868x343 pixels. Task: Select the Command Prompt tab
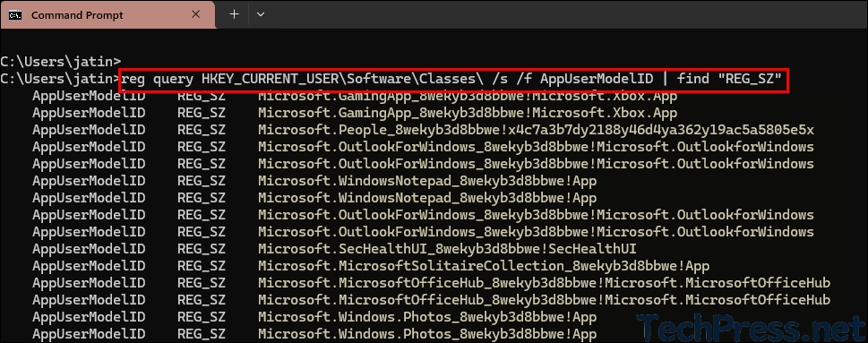click(x=107, y=15)
